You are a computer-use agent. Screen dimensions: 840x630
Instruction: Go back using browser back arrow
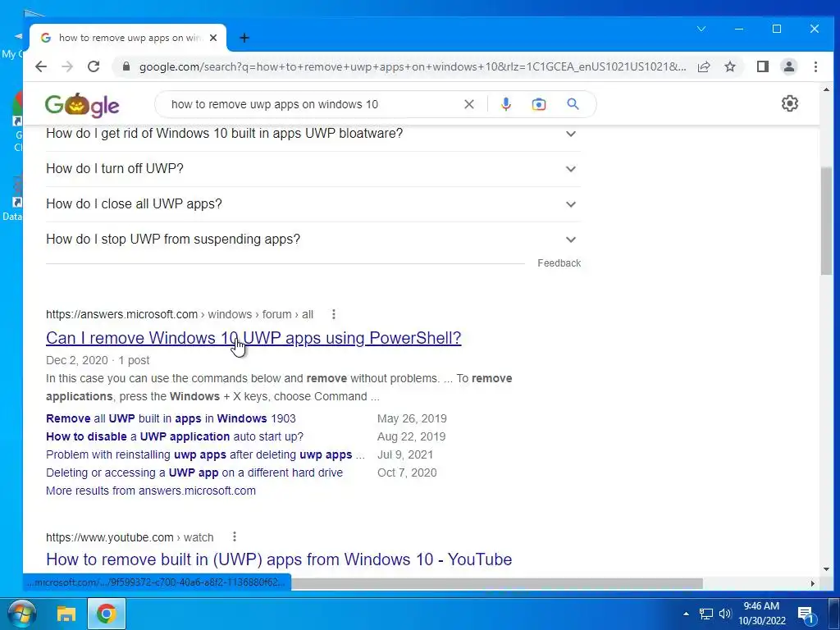tap(41, 66)
